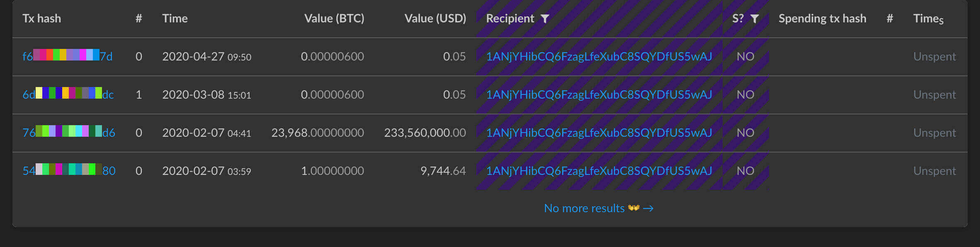The image size is (980, 247).
Task: Open recipient address in the 2020-03-08 row
Action: [599, 94]
